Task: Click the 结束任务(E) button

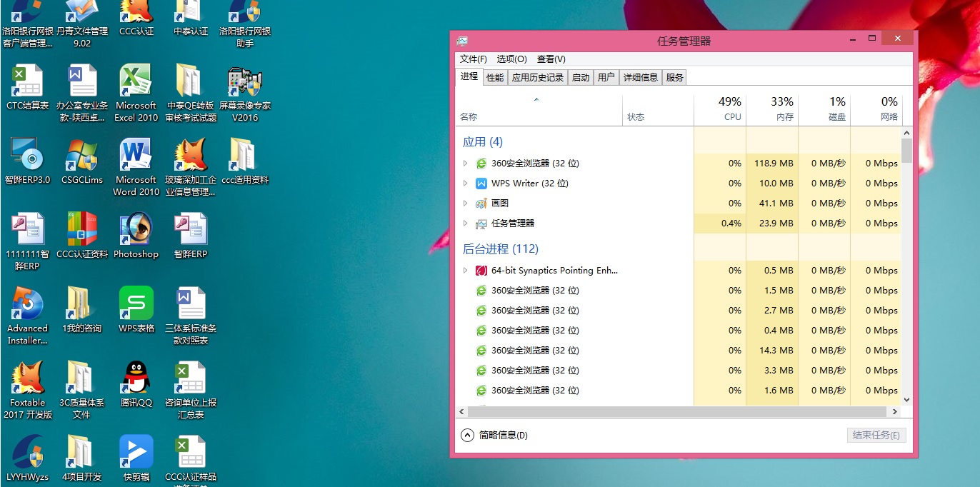Action: (876, 435)
